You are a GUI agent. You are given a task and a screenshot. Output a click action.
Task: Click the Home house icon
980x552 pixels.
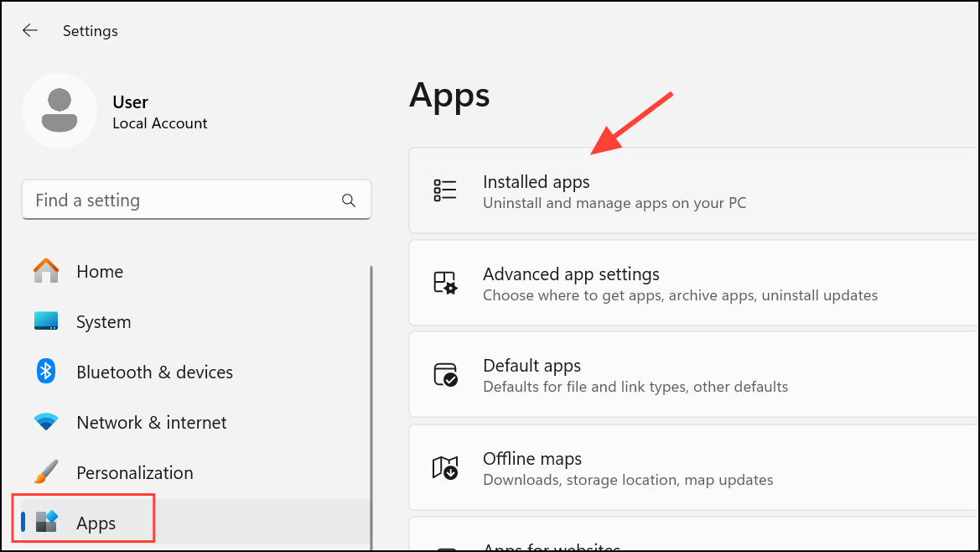45,271
